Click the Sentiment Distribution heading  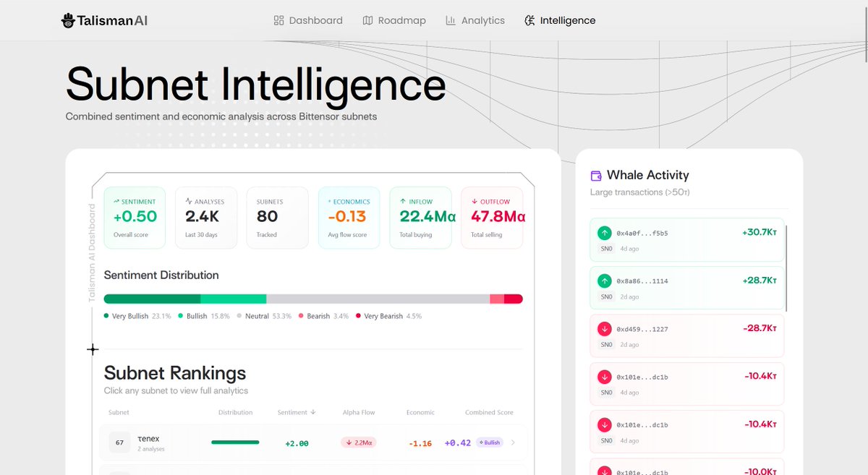coord(161,275)
